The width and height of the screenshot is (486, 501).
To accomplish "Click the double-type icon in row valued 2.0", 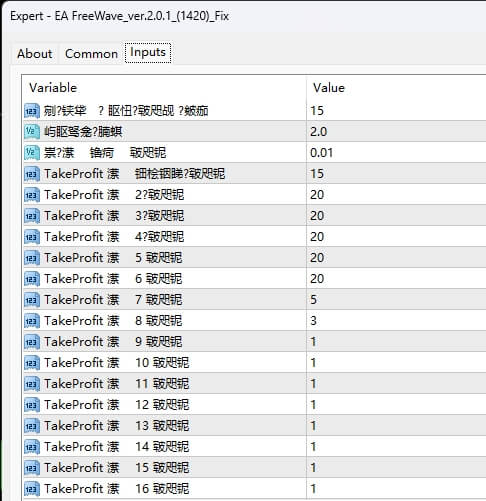I will tap(32, 132).
